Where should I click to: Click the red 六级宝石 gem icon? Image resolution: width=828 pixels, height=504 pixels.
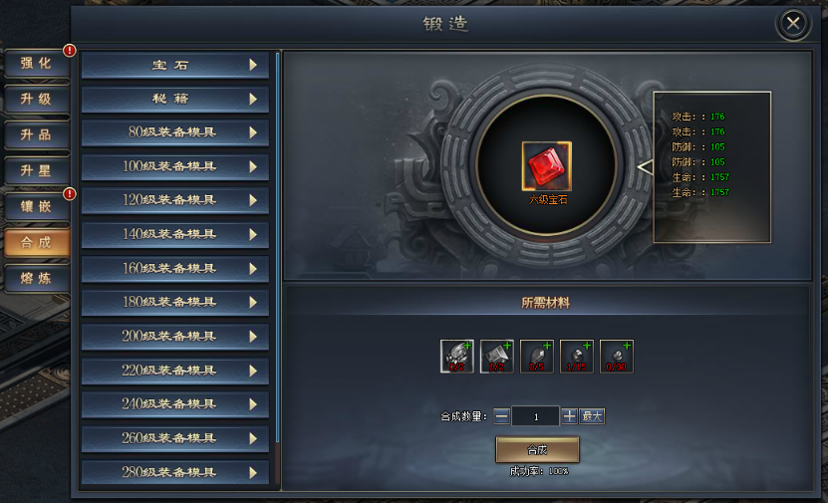coord(547,165)
